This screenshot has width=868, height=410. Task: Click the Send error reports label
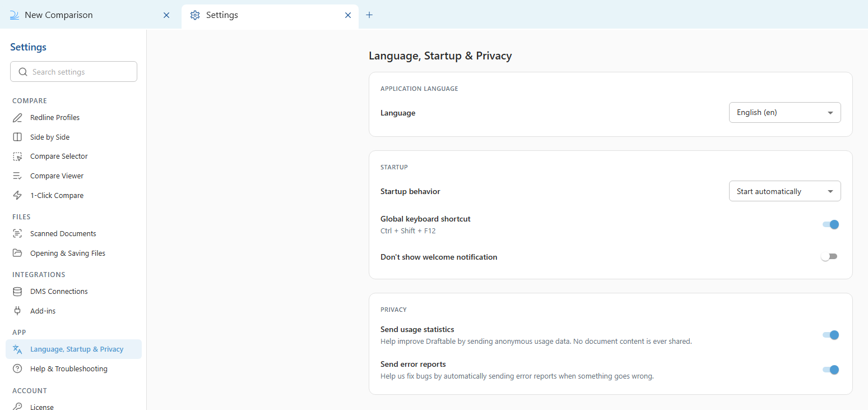point(413,365)
